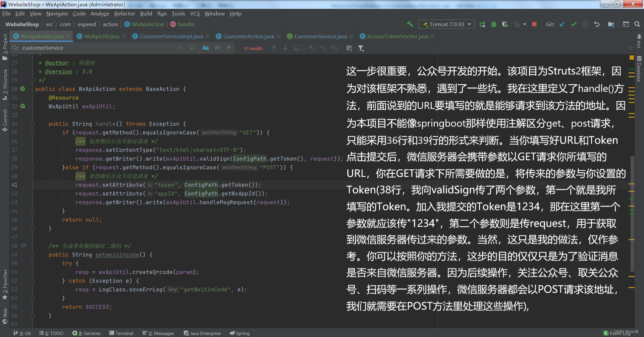
Task: Click the Run Anything icon
Action: [x=626, y=24]
